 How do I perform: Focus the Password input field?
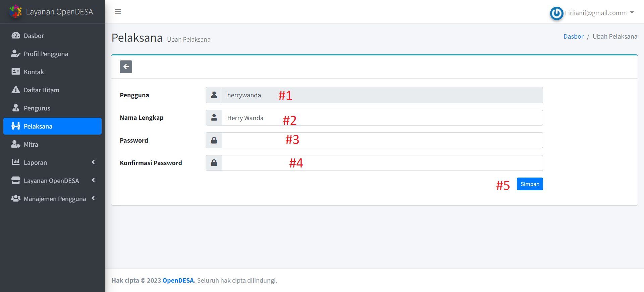pos(382,140)
